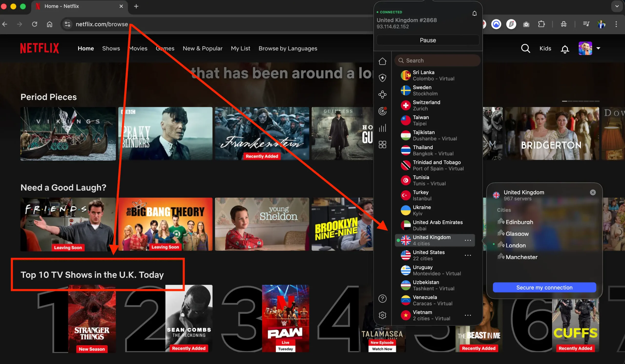Open more options for Vietnam server
The width and height of the screenshot is (625, 364).
pos(468,315)
